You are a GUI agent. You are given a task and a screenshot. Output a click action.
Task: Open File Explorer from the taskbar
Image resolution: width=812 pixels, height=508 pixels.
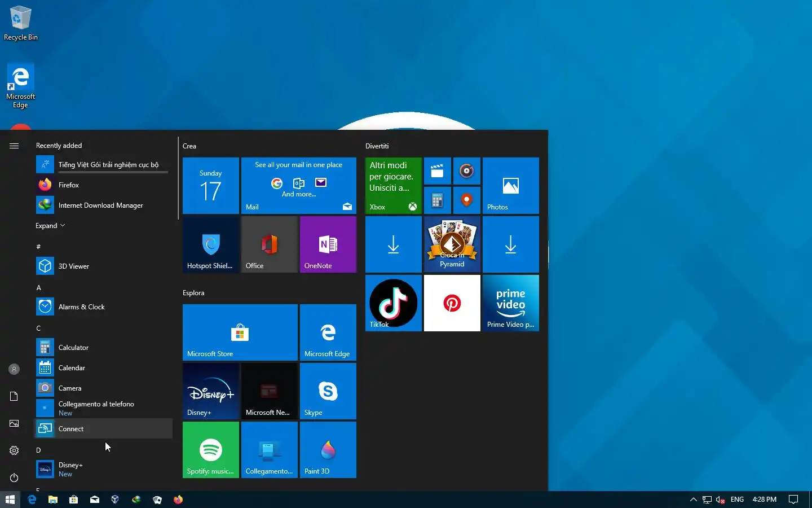click(53, 500)
